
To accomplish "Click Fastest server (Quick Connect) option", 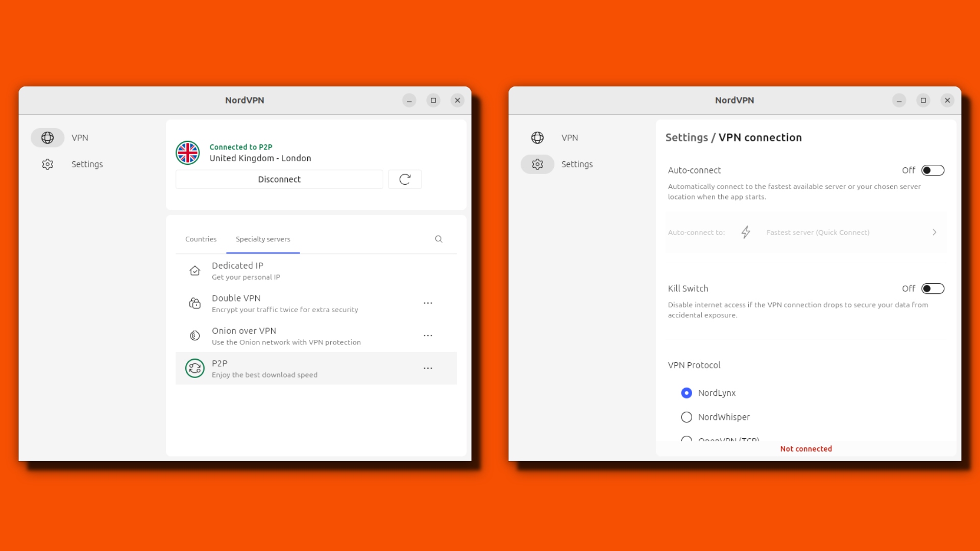I will point(818,232).
